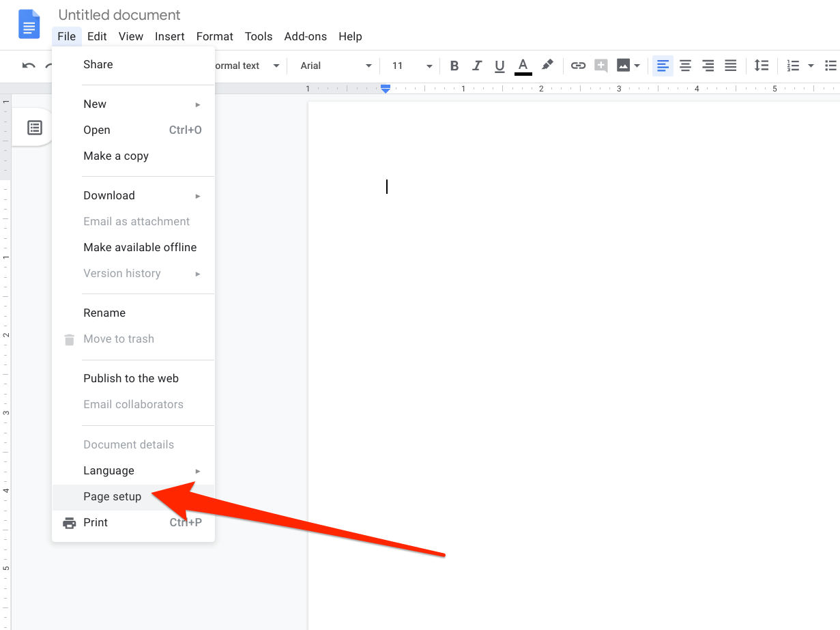Add a comment with the comment icon

point(600,66)
